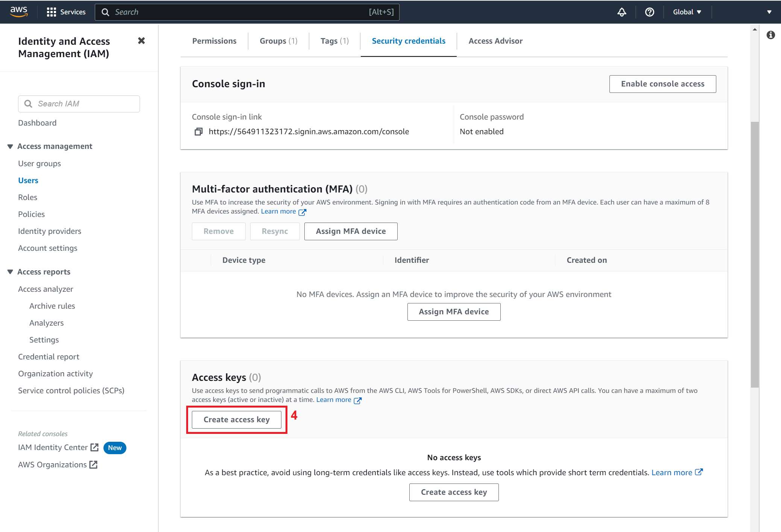Screen dimensions: 781x532
Task: Open the Global region dropdown
Action: click(x=687, y=12)
